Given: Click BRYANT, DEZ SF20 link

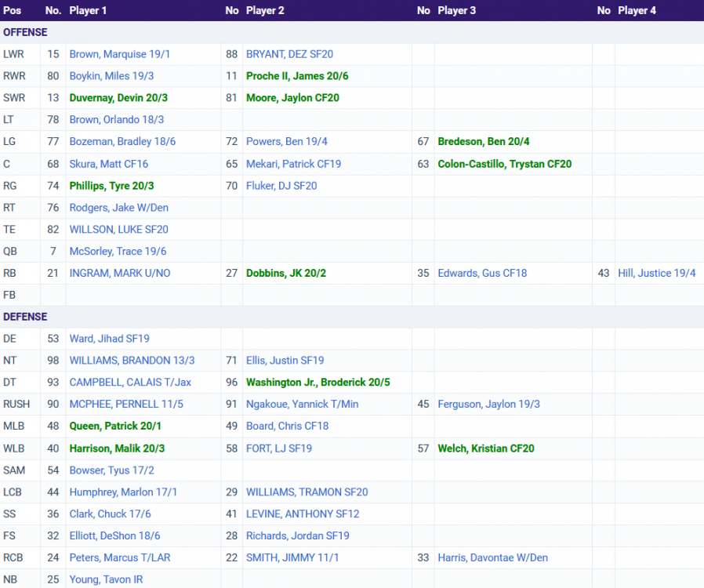Looking at the screenshot, I should tap(289, 54).
